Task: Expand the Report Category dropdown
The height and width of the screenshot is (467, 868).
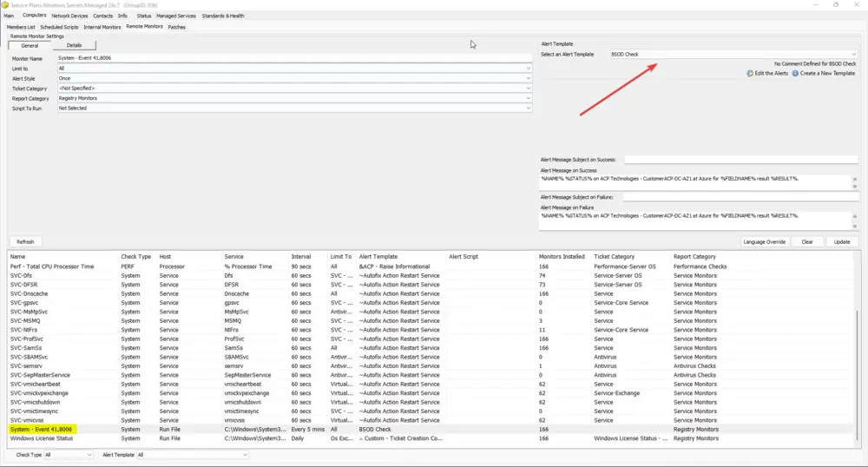Action: [x=528, y=98]
